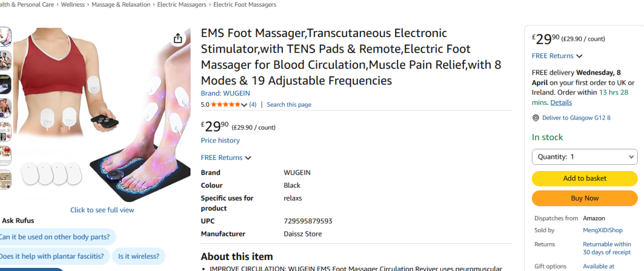Click the Buy Now button
This screenshot has width=644, height=271.
tap(584, 198)
